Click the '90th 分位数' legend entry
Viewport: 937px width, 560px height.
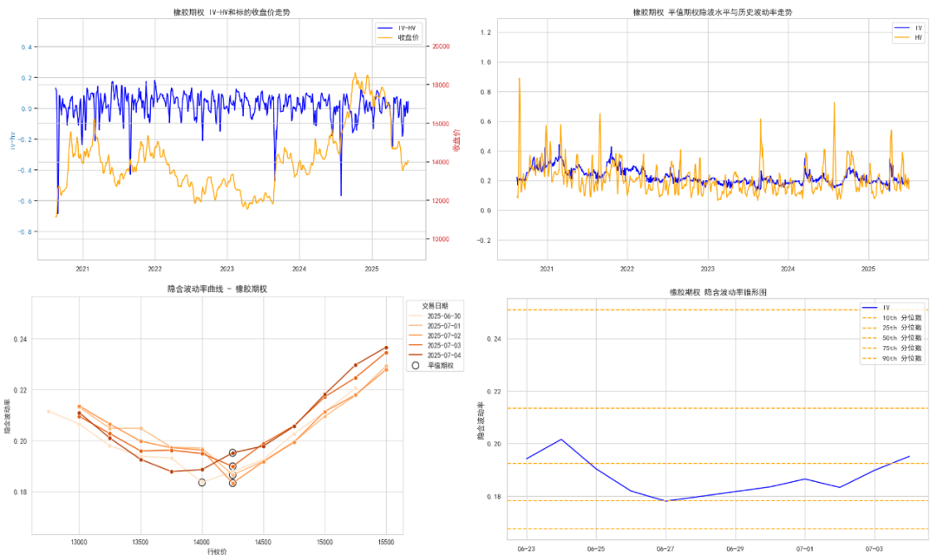(893, 358)
